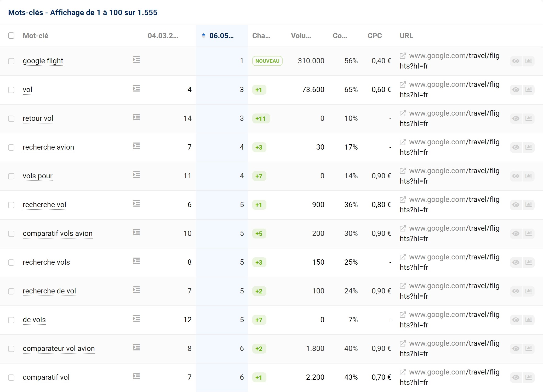Image resolution: width=543 pixels, height=392 pixels.
Task: Sort by URL column header
Action: pyautogui.click(x=406, y=36)
